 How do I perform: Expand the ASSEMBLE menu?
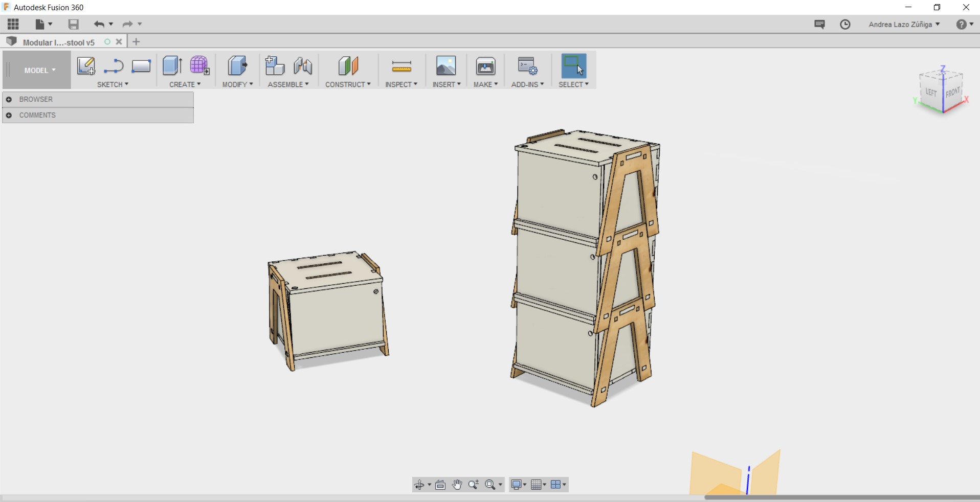click(288, 84)
